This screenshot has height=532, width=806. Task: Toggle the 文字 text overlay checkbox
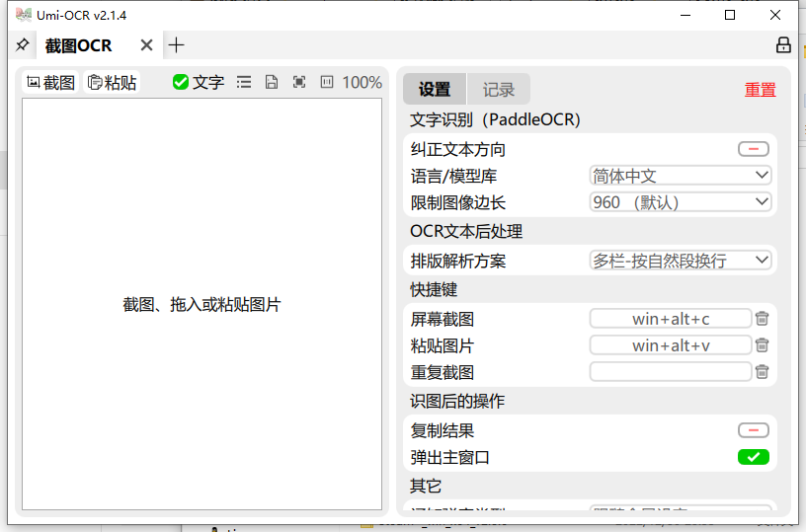coord(198,83)
